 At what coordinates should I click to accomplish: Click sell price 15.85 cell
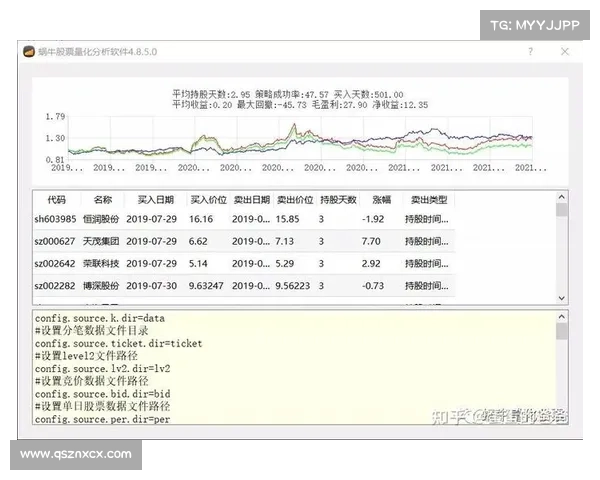click(287, 219)
